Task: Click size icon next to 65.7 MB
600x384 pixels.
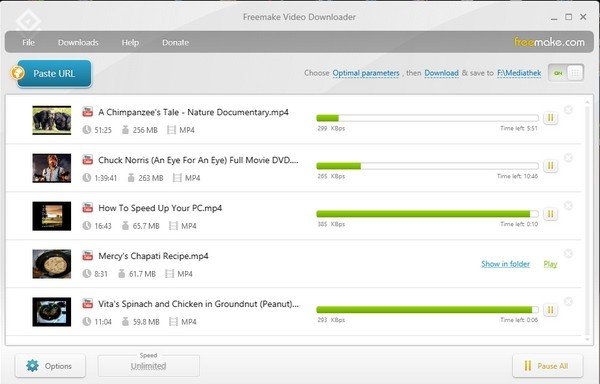Action: tap(125, 226)
